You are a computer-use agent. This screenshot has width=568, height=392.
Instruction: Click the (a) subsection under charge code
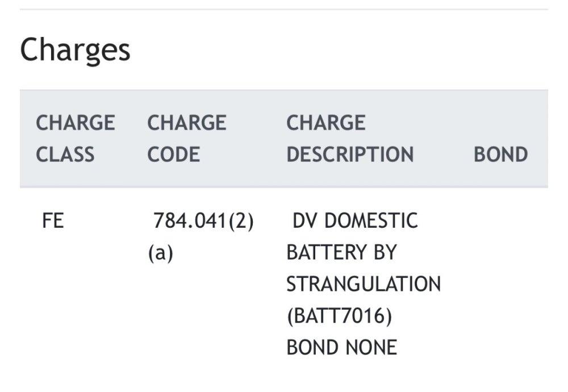pos(160,253)
